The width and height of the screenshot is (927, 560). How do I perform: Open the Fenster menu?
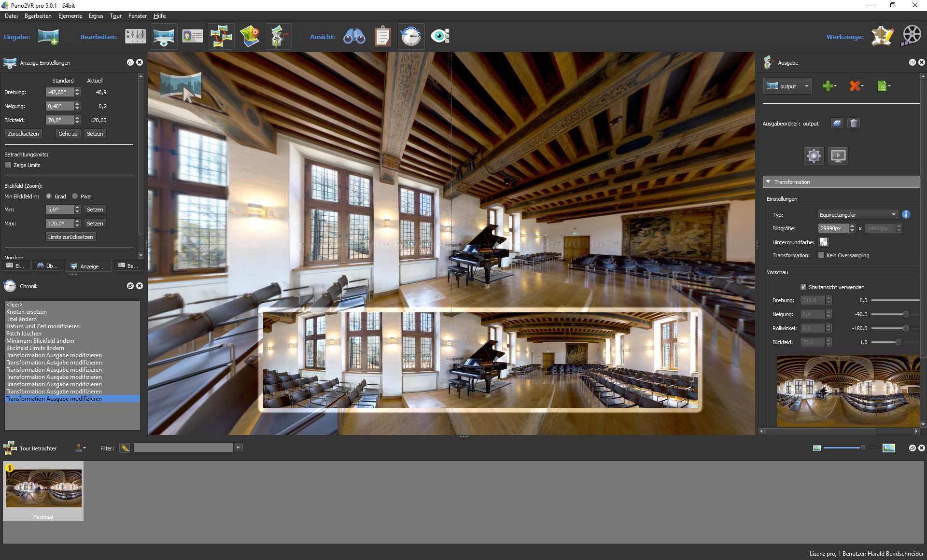click(x=137, y=16)
